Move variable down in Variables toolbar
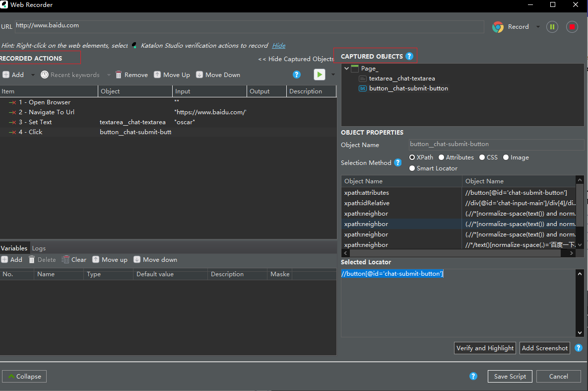Image resolution: width=588 pixels, height=391 pixels. click(x=155, y=259)
